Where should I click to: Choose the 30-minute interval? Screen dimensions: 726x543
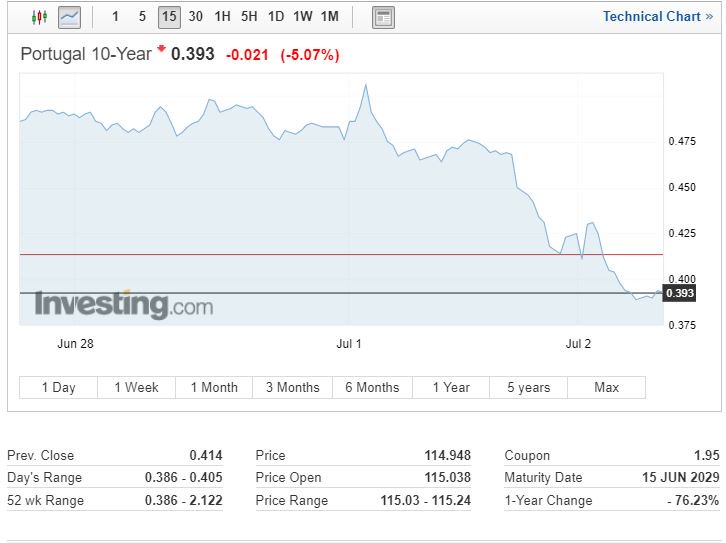coord(196,17)
